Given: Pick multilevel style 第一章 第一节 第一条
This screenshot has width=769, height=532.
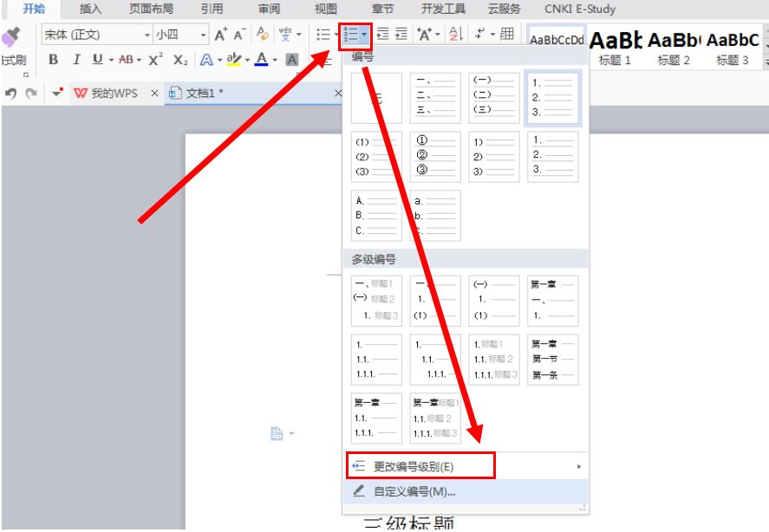Looking at the screenshot, I should (x=553, y=360).
